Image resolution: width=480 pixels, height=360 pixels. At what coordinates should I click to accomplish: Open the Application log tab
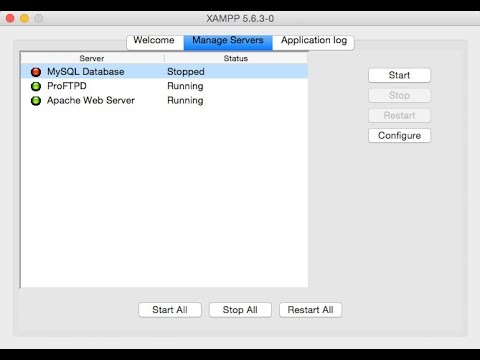coord(313,42)
